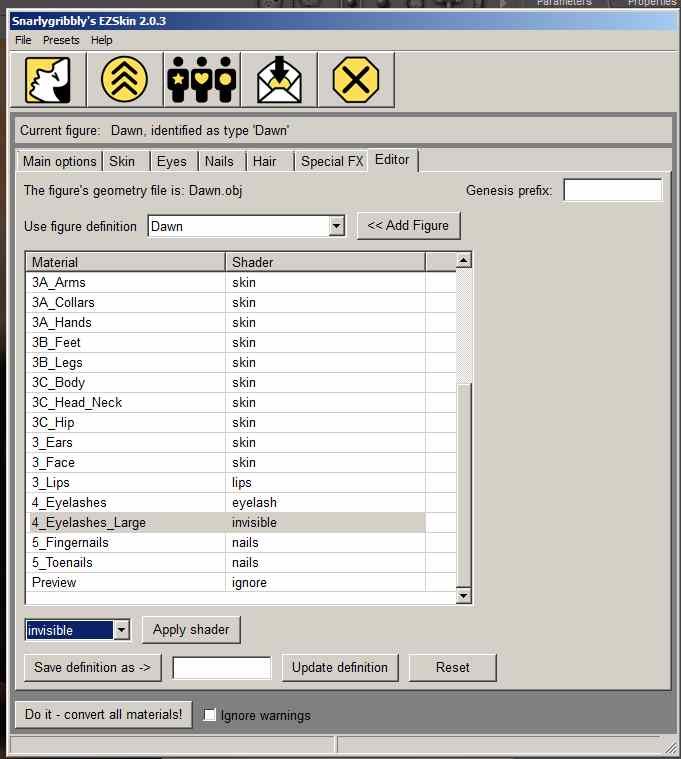Image resolution: width=681 pixels, height=759 pixels.
Task: Expand the Use figure definition dropdown
Action: click(x=336, y=226)
